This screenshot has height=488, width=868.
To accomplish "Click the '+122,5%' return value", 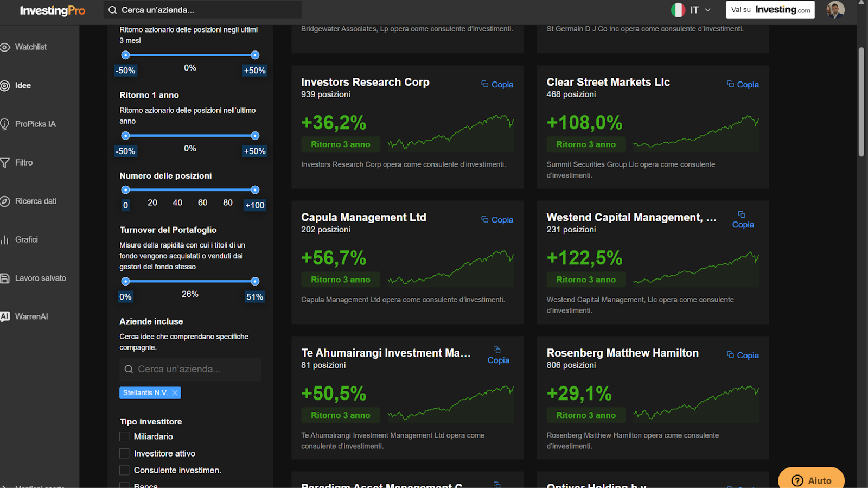I will (x=584, y=258).
